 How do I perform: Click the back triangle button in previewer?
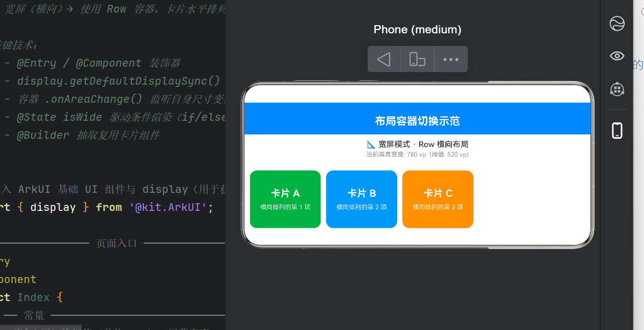tap(384, 60)
